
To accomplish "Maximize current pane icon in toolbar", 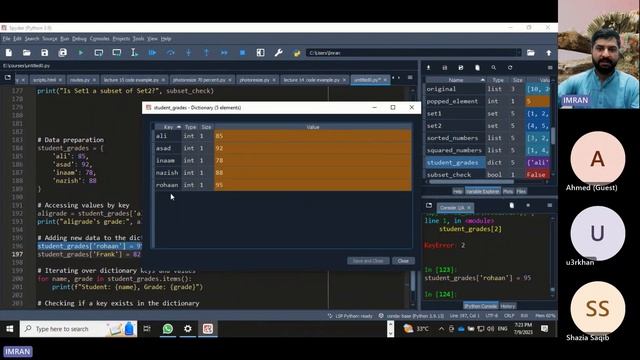I will tap(260, 53).
